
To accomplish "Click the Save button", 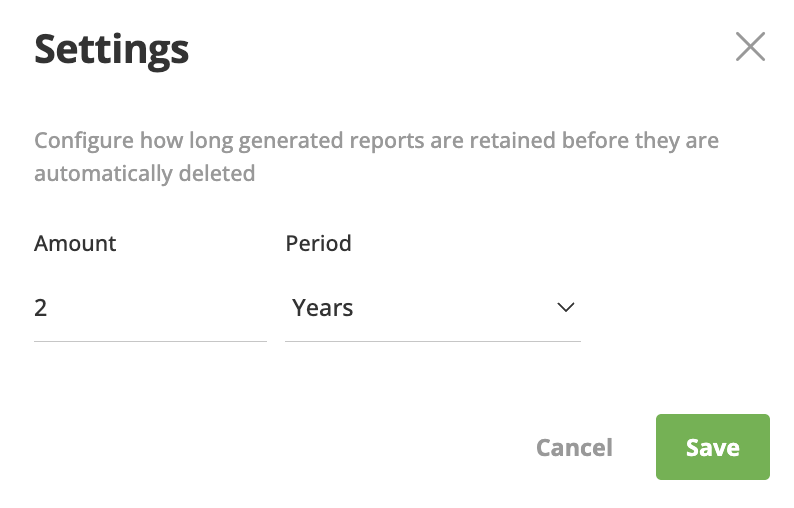I will (x=712, y=447).
